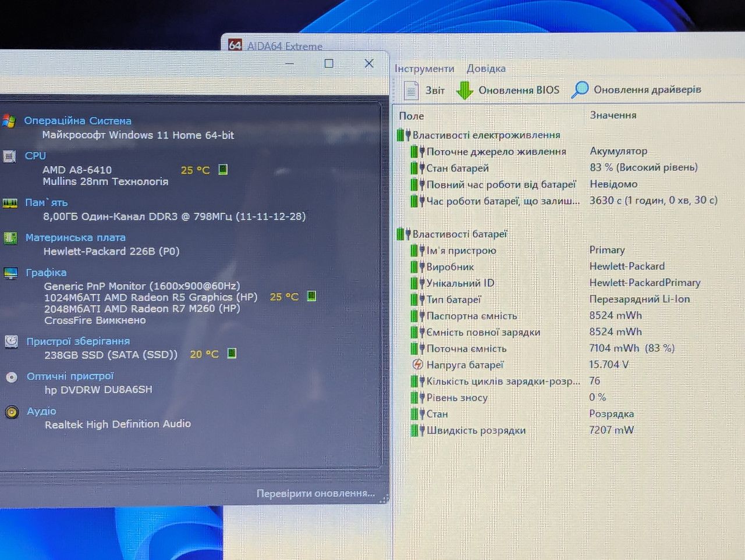Viewport: 745px width, 560px height.
Task: Click the Аудіо speaker icon
Action: point(12,412)
